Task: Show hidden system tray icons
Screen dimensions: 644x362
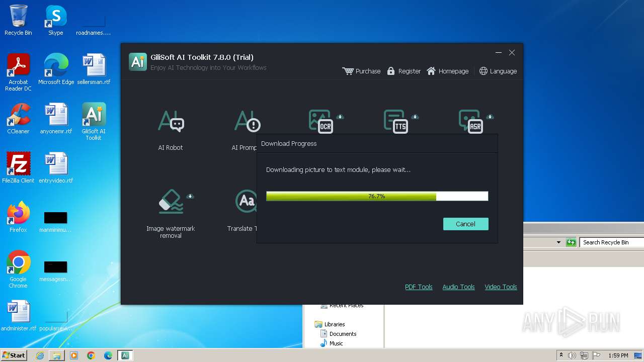Action: pos(561,355)
